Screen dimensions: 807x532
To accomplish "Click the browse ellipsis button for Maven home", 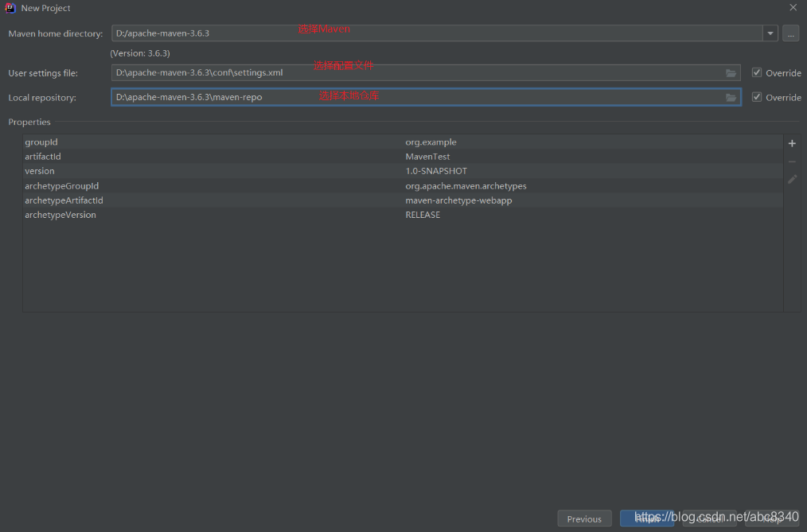I will pos(790,33).
